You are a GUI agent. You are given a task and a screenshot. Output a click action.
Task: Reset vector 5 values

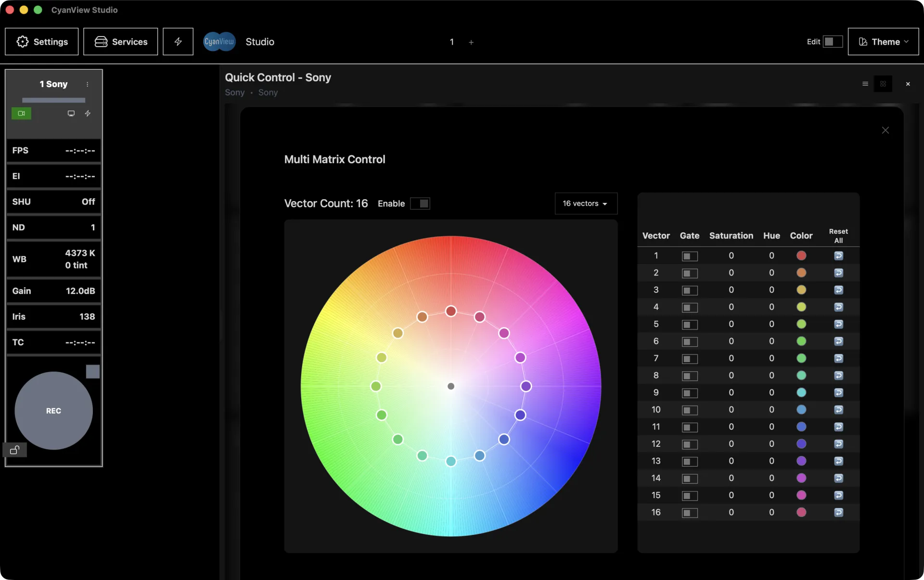pyautogui.click(x=839, y=324)
